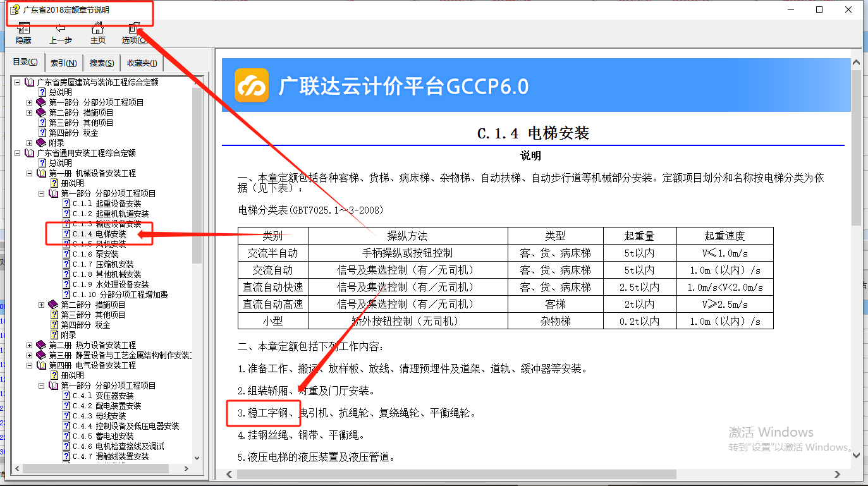
Task: Click the content pane scroll-down arrow
Action: pyautogui.click(x=856, y=454)
